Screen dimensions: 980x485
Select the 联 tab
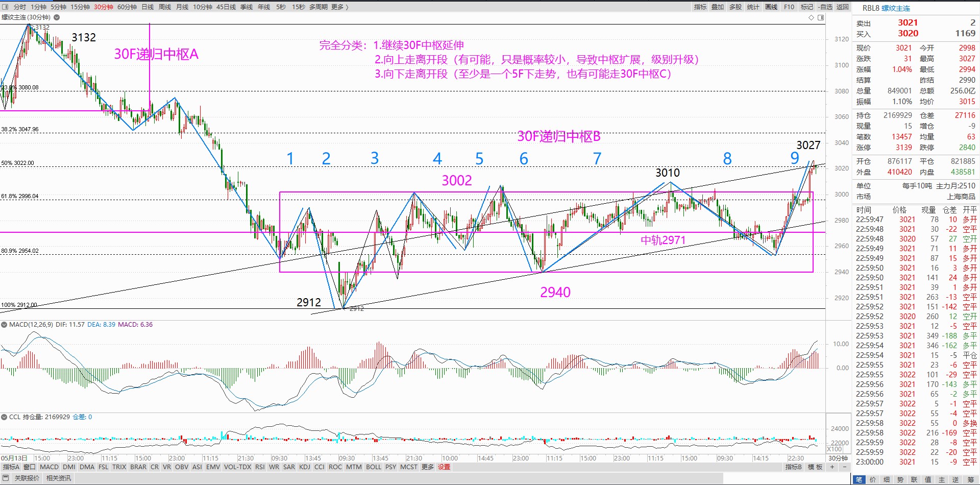(914, 479)
